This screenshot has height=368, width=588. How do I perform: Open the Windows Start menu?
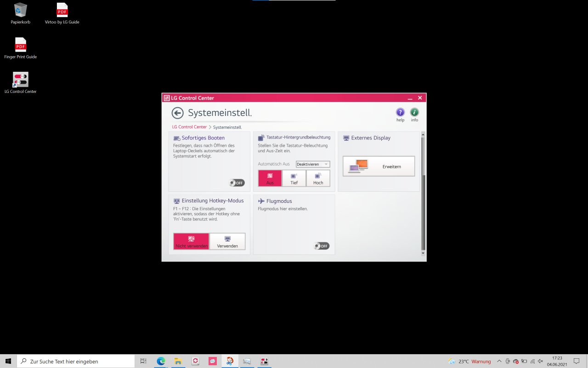[8, 361]
